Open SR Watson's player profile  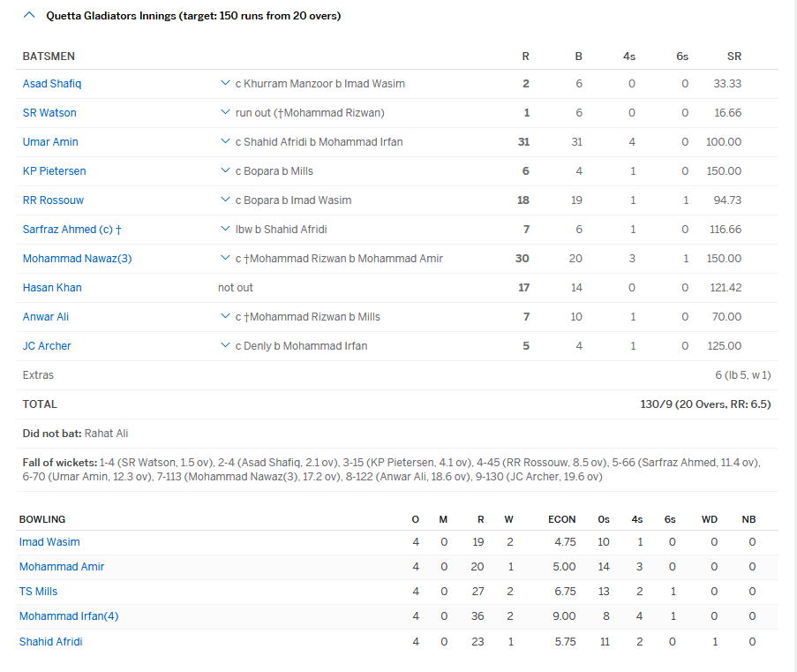(x=49, y=112)
